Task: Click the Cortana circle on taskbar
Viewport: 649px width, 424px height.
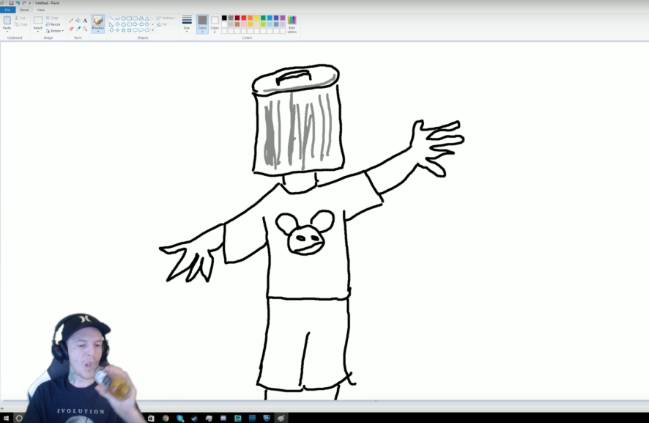Action: (19, 418)
